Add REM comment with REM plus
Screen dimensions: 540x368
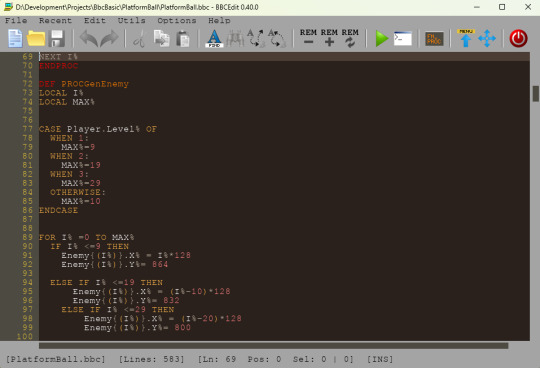[x=329, y=38]
